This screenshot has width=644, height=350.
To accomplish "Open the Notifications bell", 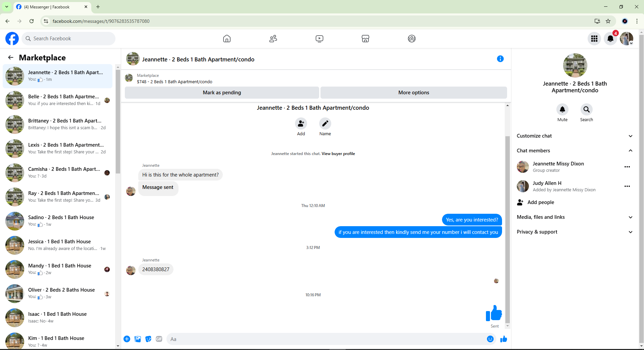I will pos(610,39).
